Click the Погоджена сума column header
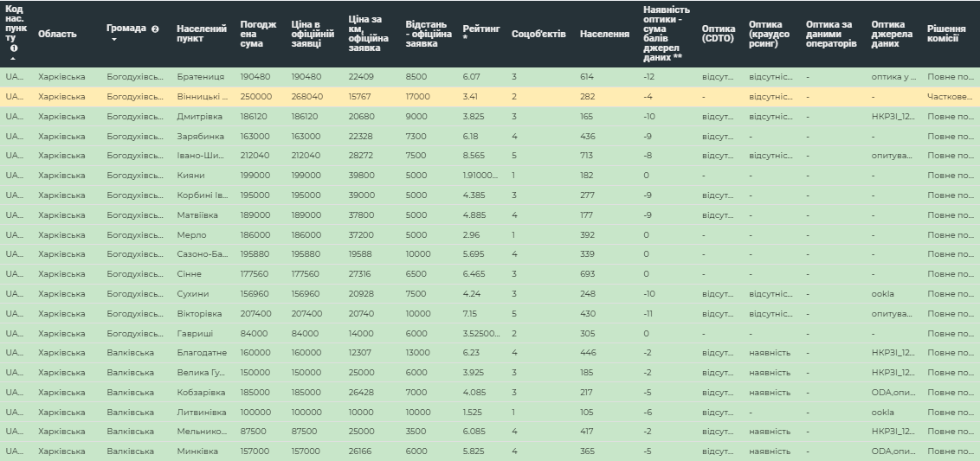 (x=258, y=34)
